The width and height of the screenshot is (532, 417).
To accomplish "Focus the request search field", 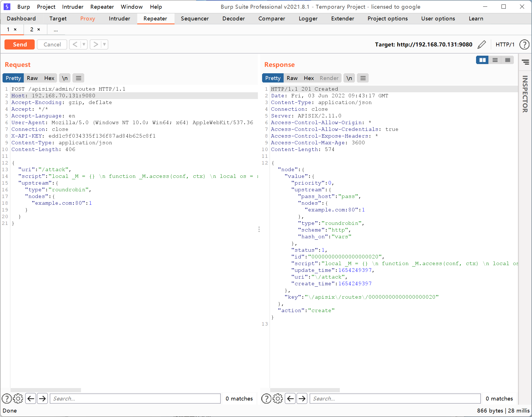I will (x=135, y=399).
